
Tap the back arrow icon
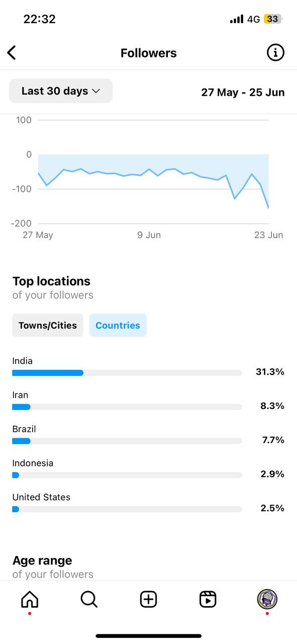[x=12, y=53]
